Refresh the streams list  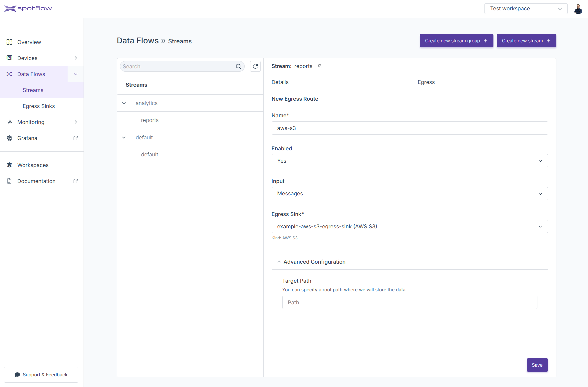point(255,66)
